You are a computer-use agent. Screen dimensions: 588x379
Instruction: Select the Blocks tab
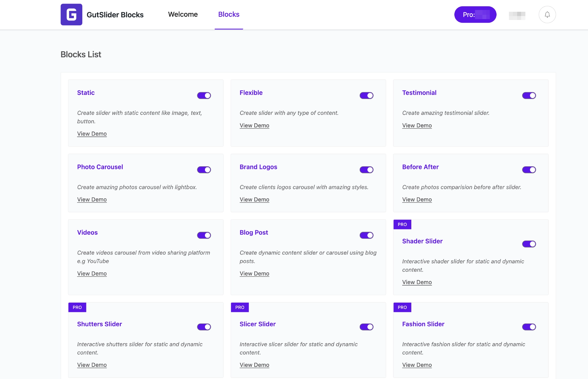[x=229, y=14]
